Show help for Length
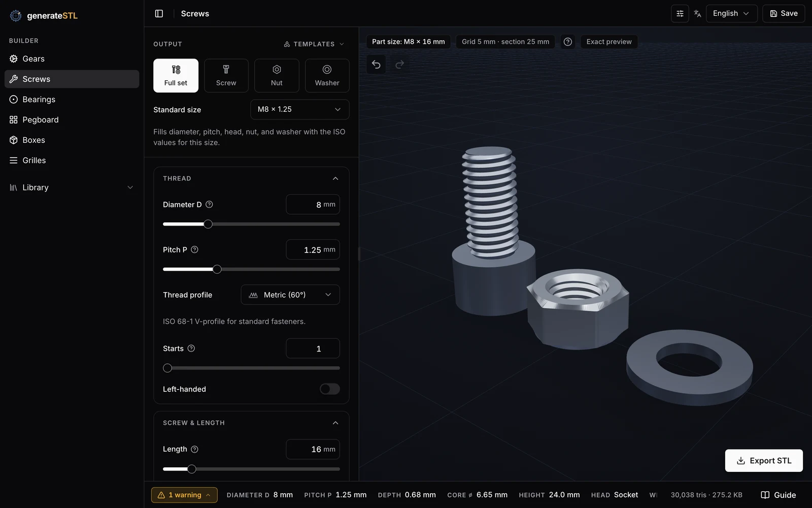The width and height of the screenshot is (812, 508). coord(194,449)
